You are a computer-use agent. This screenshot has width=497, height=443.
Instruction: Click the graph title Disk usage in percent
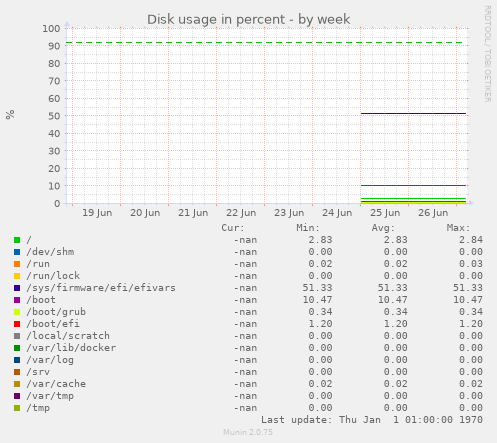click(249, 19)
